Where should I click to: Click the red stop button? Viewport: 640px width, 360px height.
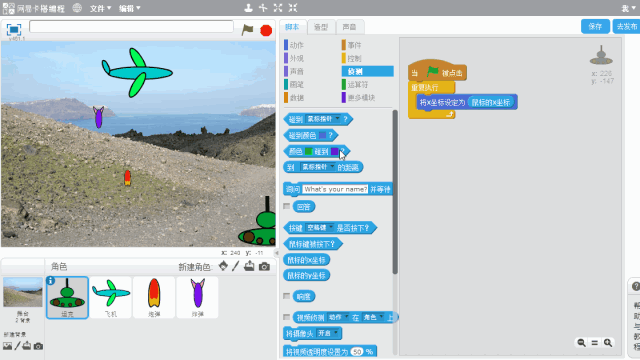point(266,30)
